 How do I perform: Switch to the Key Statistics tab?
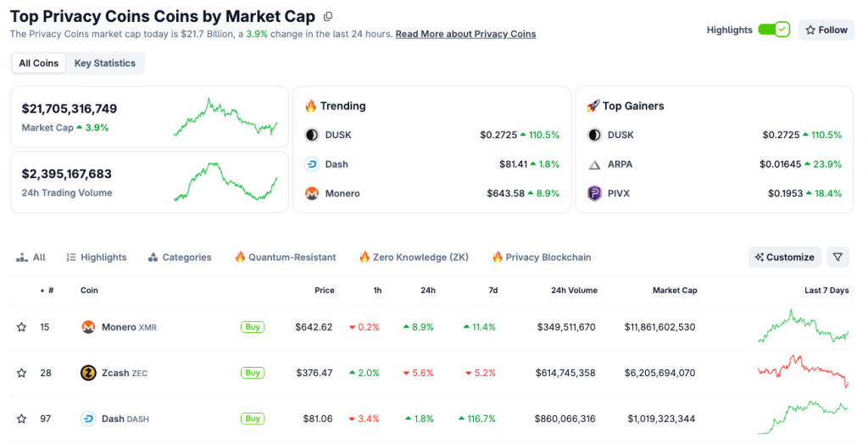pyautogui.click(x=104, y=64)
